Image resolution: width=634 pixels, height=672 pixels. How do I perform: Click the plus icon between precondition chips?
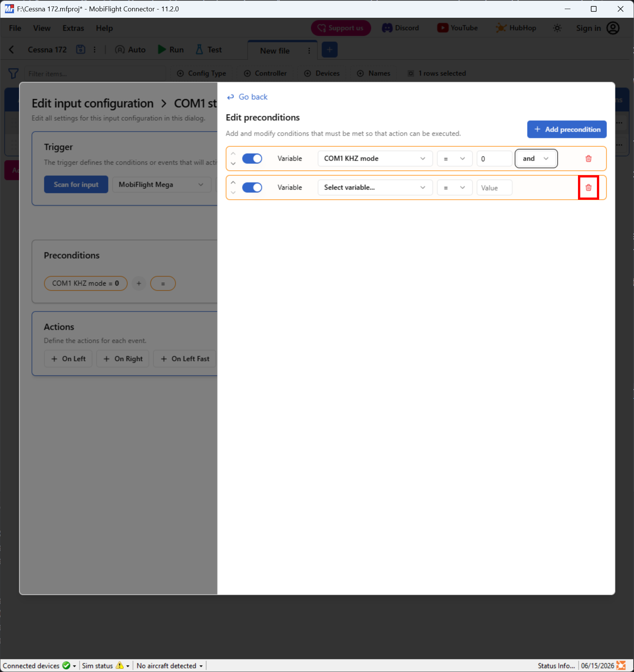(x=139, y=283)
